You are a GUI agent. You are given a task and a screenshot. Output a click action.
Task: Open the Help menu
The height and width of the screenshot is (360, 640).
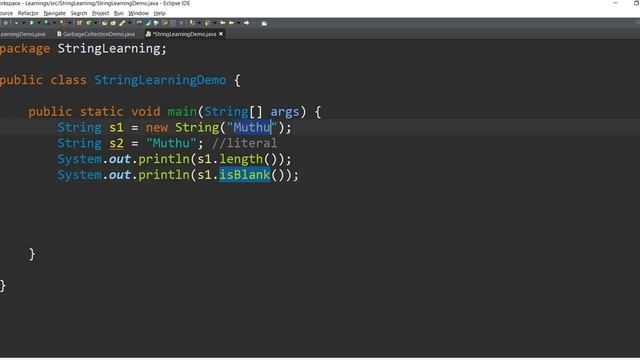coord(159,13)
